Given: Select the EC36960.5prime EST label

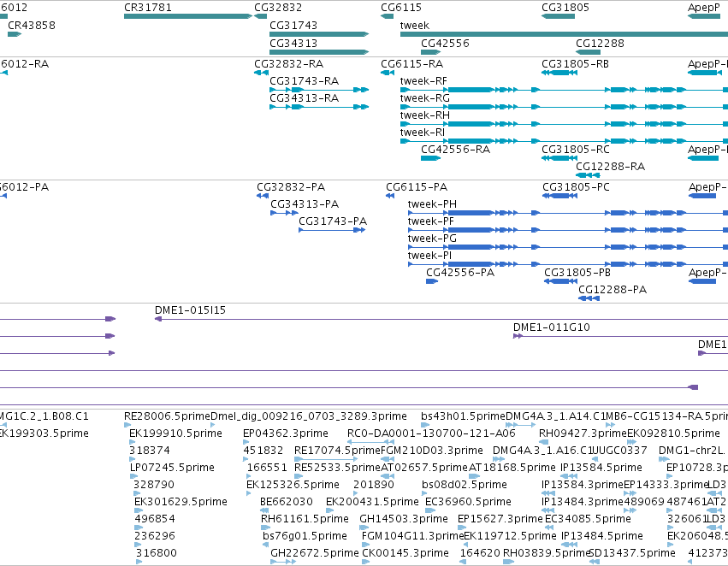Looking at the screenshot, I should pos(468,502).
